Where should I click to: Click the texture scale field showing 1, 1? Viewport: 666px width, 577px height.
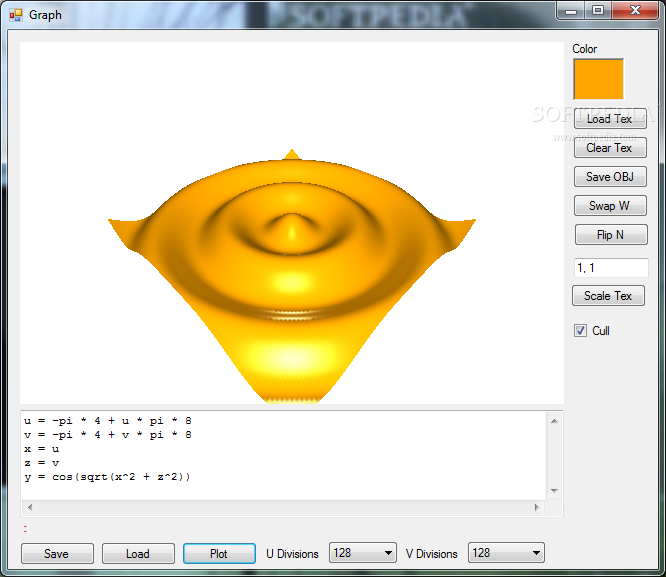pos(611,268)
